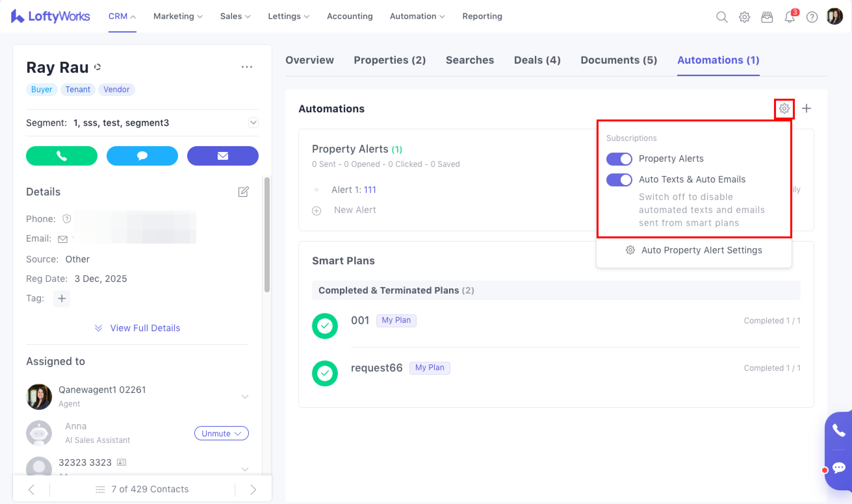The height and width of the screenshot is (504, 852).
Task: Open the inbox tray icon in header
Action: 767,17
